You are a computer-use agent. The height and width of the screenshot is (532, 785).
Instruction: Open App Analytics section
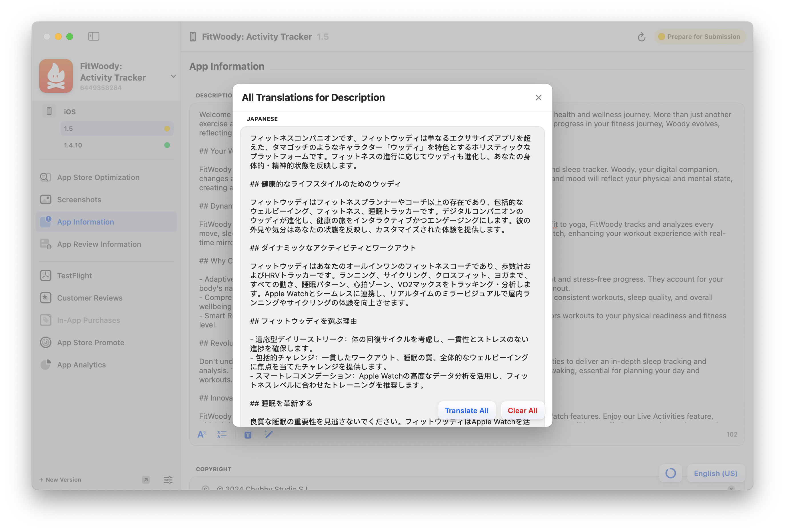tap(81, 365)
